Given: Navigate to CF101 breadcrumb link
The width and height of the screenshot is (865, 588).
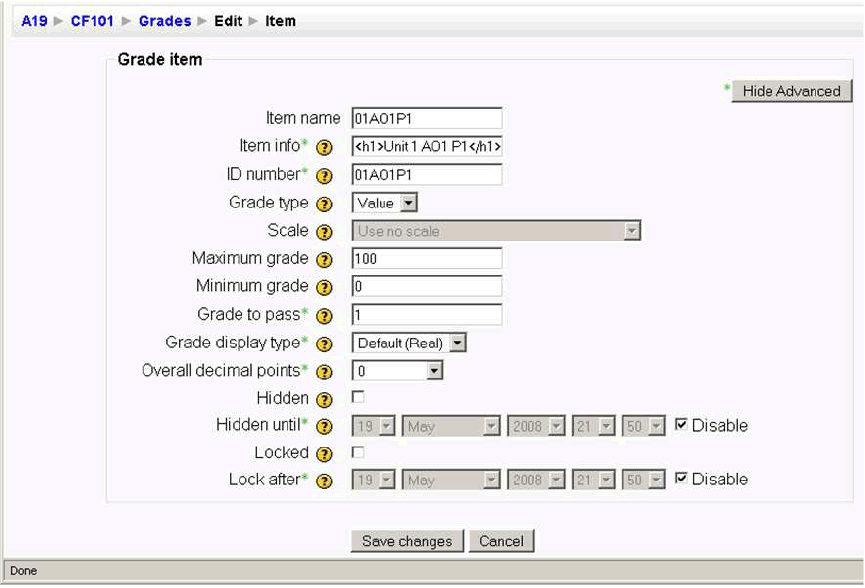Looking at the screenshot, I should (x=92, y=21).
